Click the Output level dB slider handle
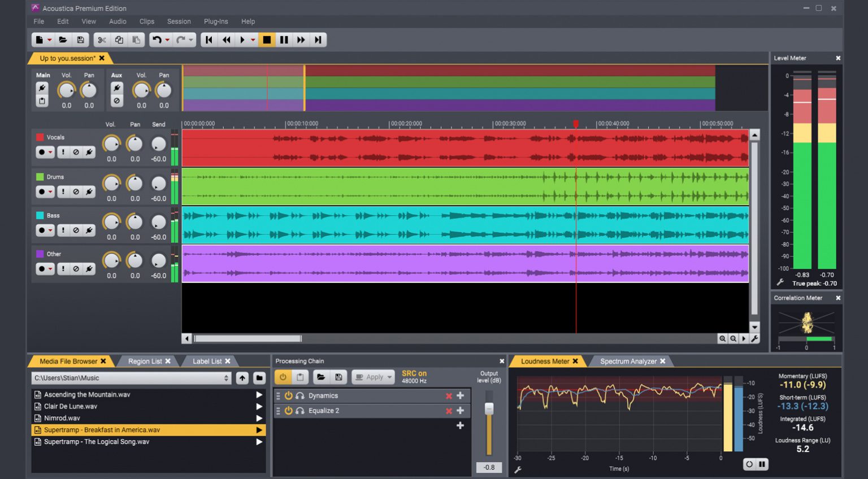868x479 pixels. tap(489, 408)
